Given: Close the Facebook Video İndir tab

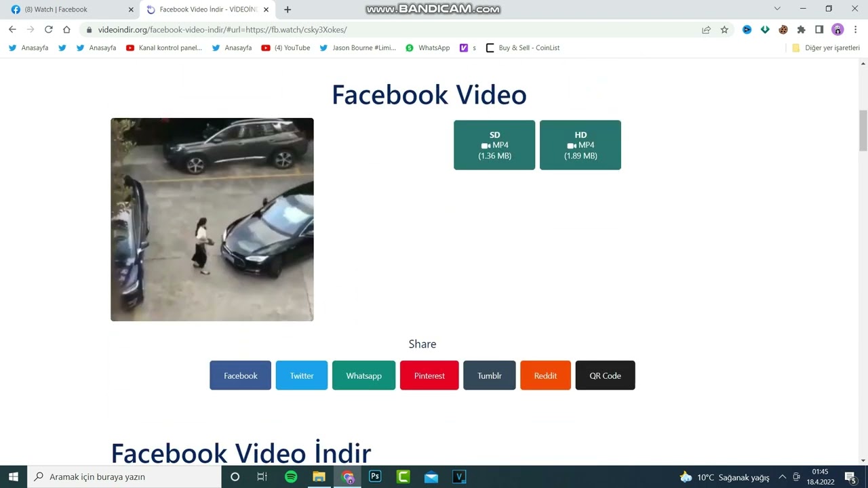Looking at the screenshot, I should 267,9.
